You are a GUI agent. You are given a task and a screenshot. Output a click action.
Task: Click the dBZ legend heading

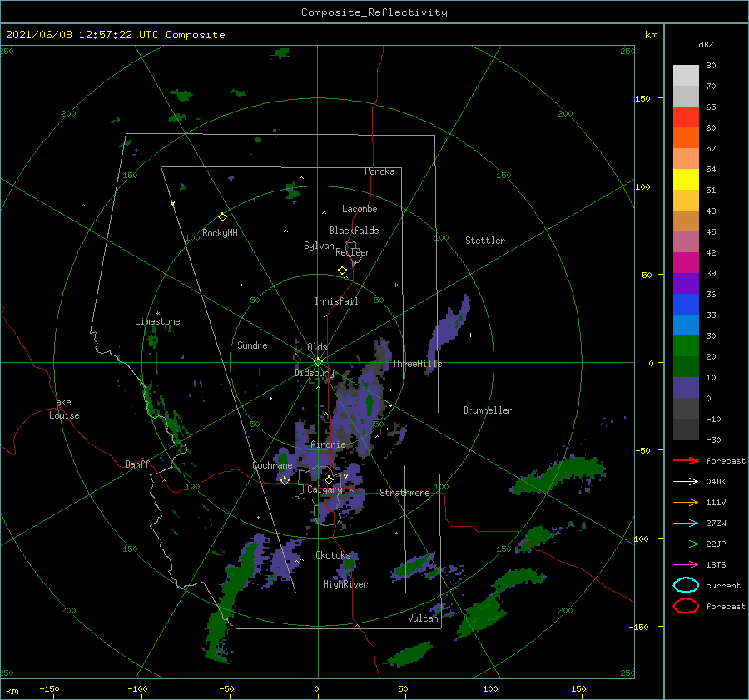click(x=706, y=44)
